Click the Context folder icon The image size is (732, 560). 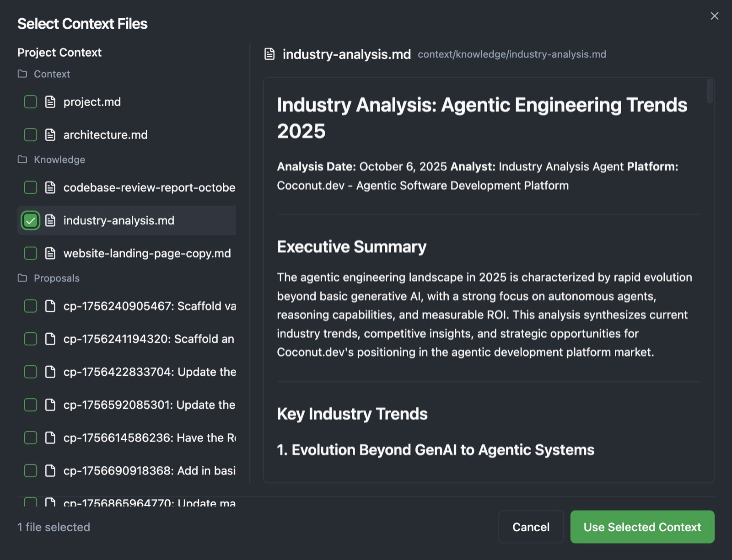click(x=22, y=74)
